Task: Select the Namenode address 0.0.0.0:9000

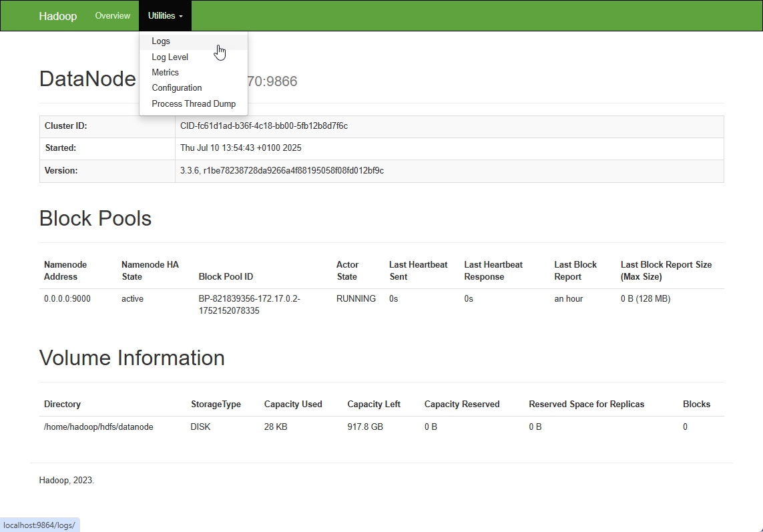Action: (67, 299)
